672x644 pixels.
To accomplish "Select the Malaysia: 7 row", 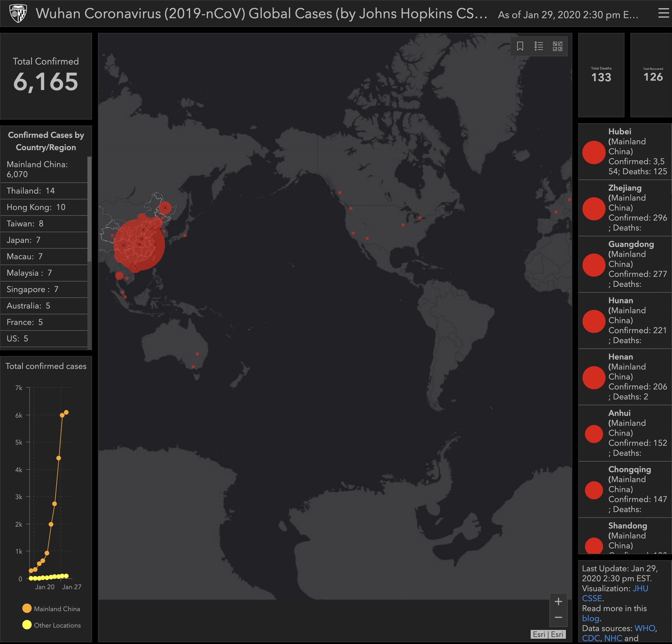I will pyautogui.click(x=44, y=273).
